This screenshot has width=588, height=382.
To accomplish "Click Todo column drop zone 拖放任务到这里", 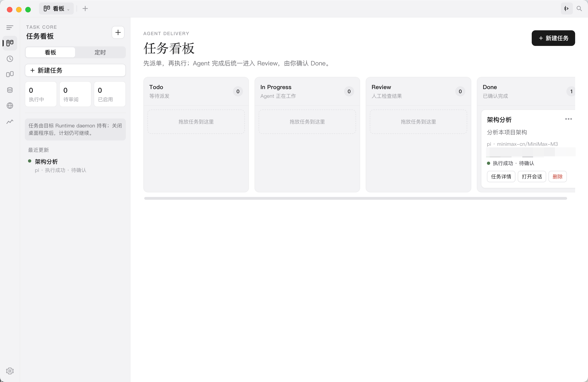I will click(x=196, y=122).
